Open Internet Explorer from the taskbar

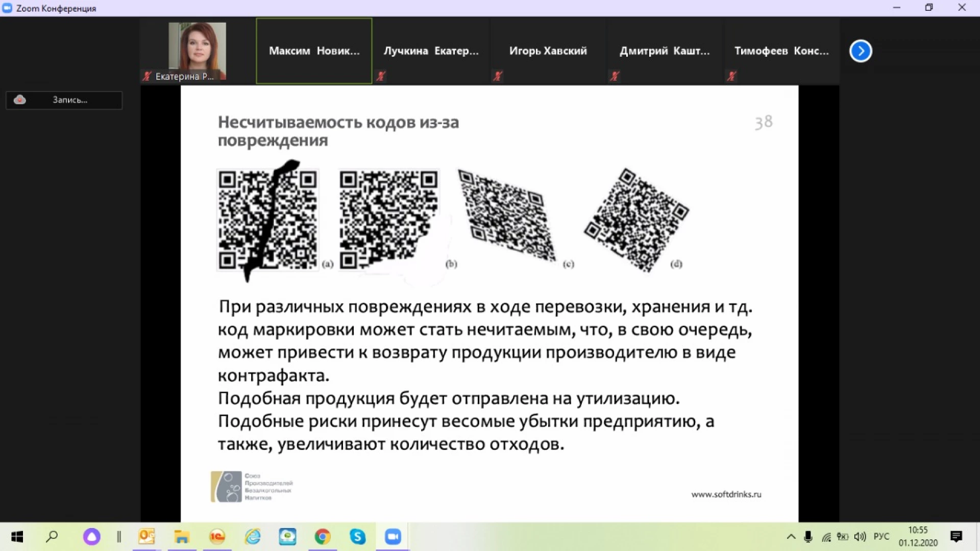[253, 537]
